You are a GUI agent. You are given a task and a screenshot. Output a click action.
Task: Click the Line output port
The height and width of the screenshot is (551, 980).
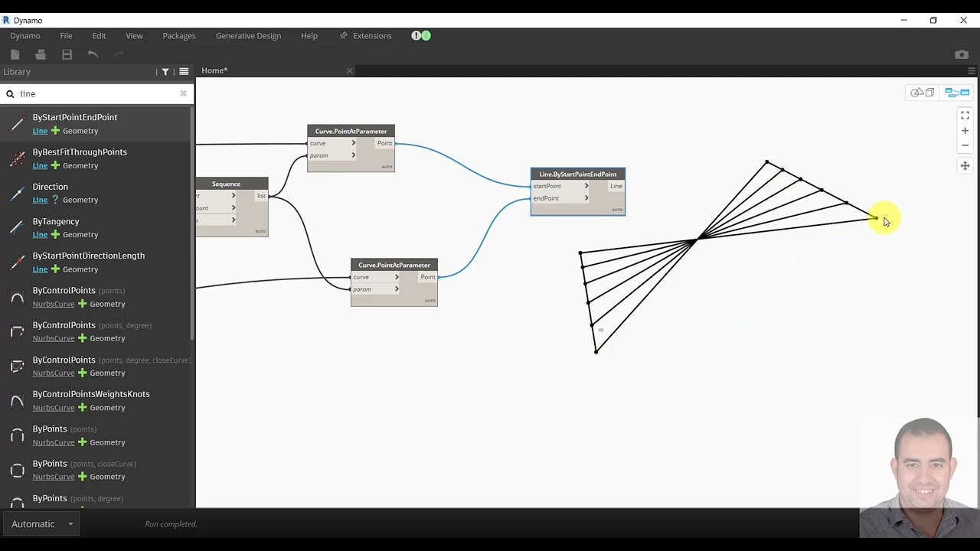click(x=616, y=186)
